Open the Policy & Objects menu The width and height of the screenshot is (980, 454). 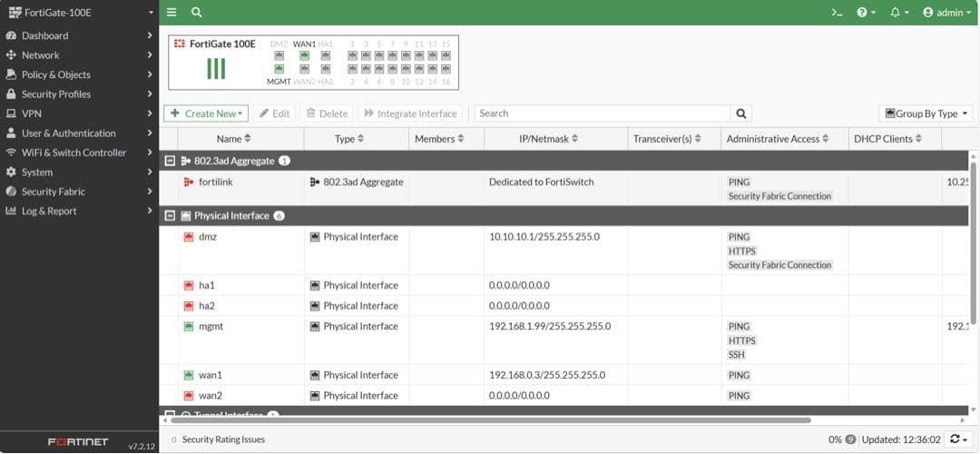79,74
